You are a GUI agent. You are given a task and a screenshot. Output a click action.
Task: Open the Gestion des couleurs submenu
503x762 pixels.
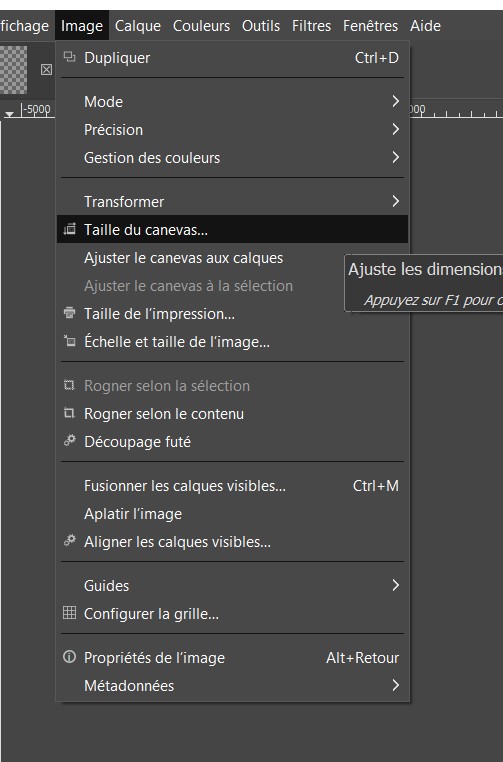pos(232,157)
